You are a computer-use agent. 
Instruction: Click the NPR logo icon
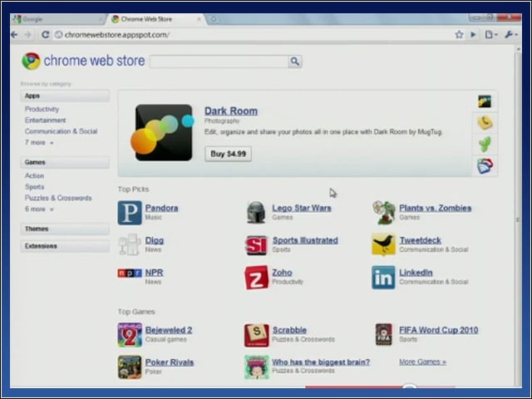tap(130, 273)
